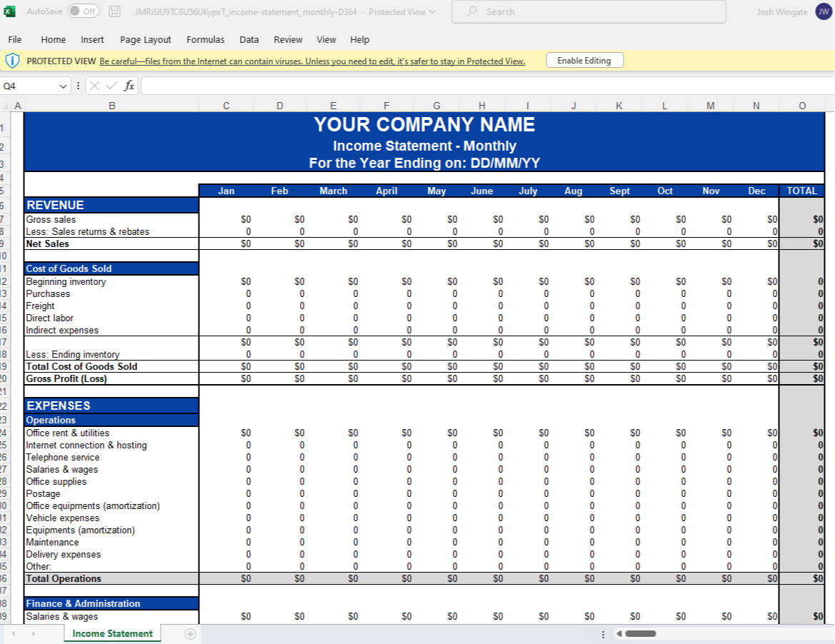
Task: Click the Excel app logo icon
Action: click(x=9, y=11)
